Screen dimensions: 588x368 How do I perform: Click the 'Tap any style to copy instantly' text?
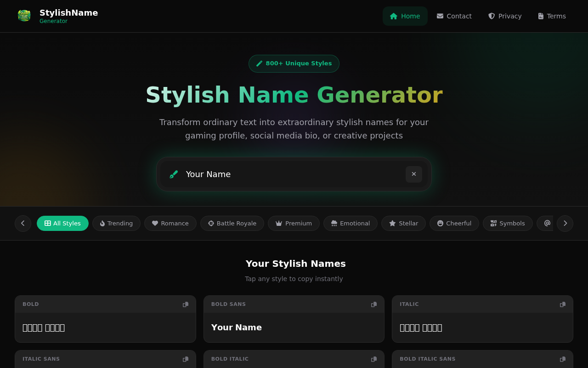[294, 279]
